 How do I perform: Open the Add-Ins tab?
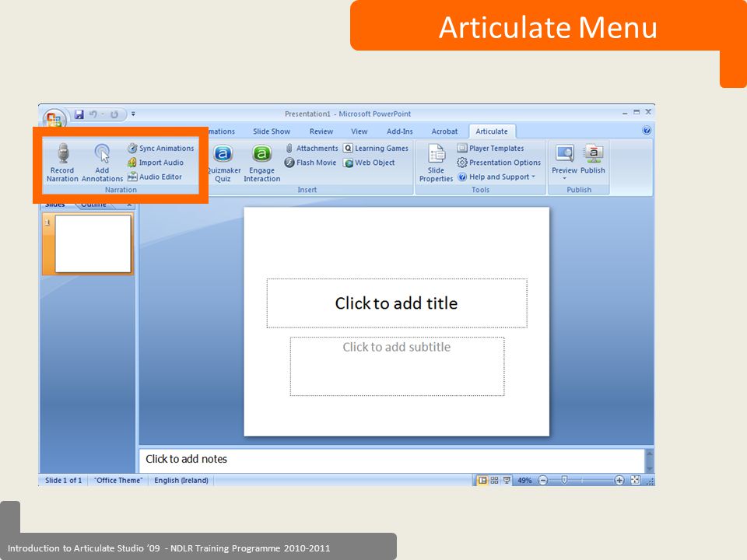(x=400, y=131)
